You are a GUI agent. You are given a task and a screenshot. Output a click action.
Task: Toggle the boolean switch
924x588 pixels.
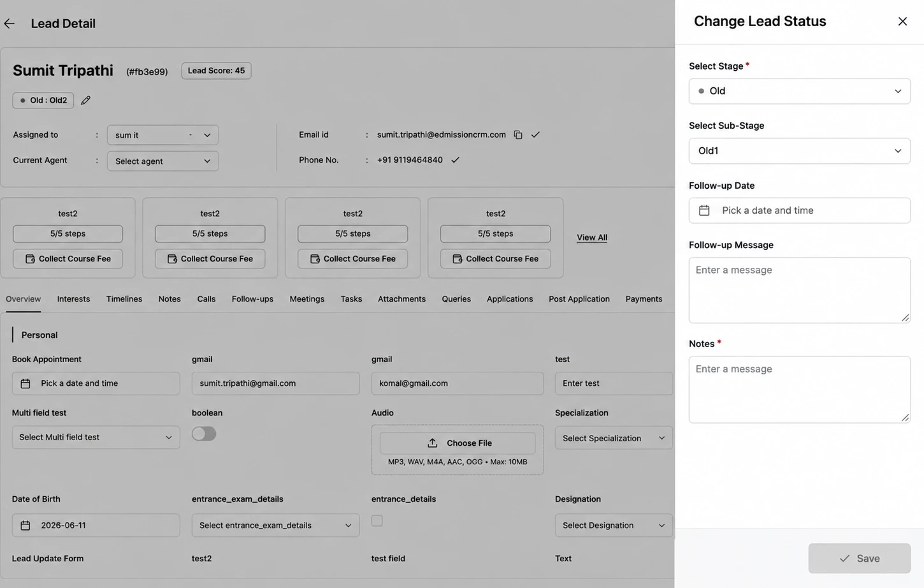204,434
